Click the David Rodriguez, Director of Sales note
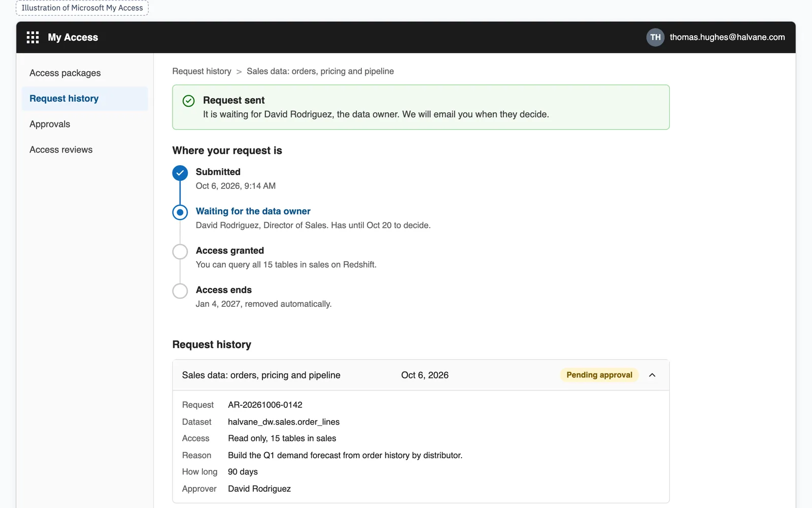 [x=313, y=225]
